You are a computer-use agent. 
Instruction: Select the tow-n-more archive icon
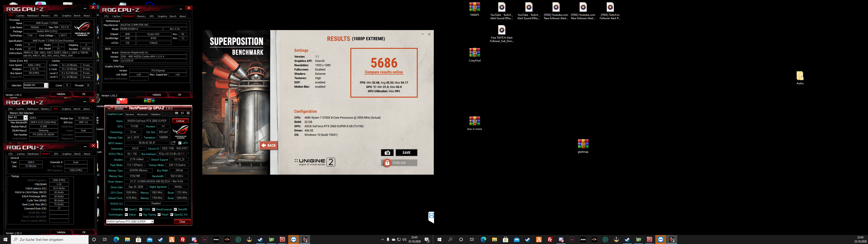(x=474, y=123)
